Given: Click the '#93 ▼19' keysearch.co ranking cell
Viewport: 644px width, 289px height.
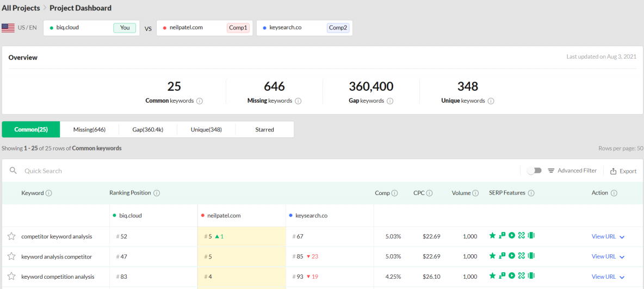Looking at the screenshot, I should pyautogui.click(x=330, y=277).
